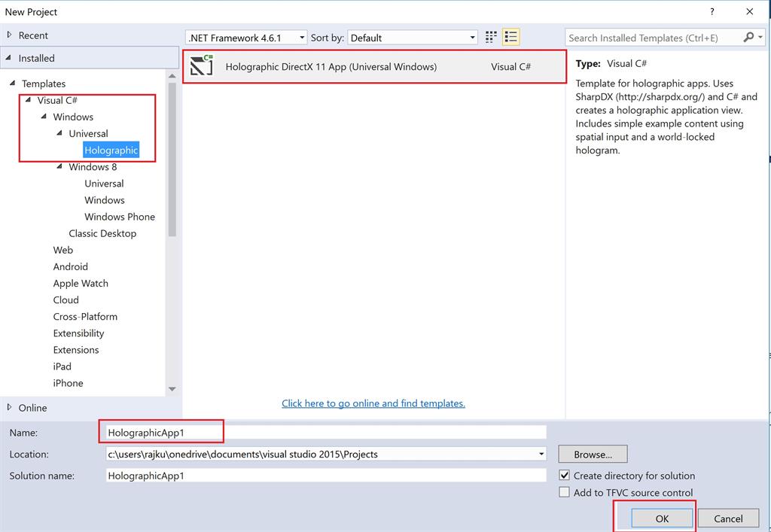
Task: Collapse the Installed section
Action: pyautogui.click(x=9, y=57)
